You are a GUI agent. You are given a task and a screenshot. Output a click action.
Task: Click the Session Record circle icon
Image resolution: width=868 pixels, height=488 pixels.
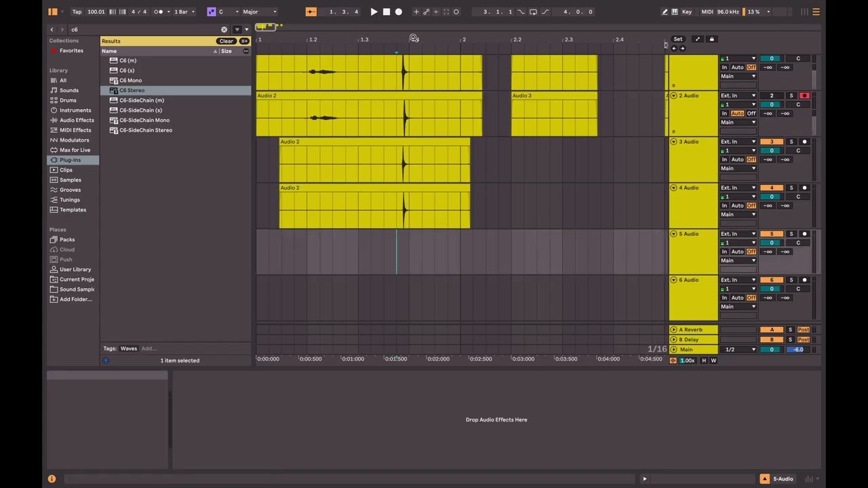click(456, 12)
